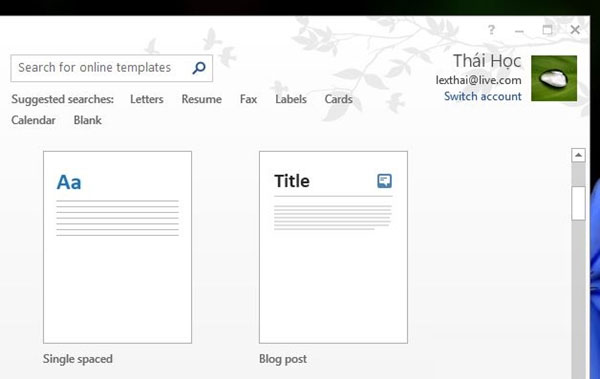Click the Switch account link
600x379 pixels.
pyautogui.click(x=483, y=96)
